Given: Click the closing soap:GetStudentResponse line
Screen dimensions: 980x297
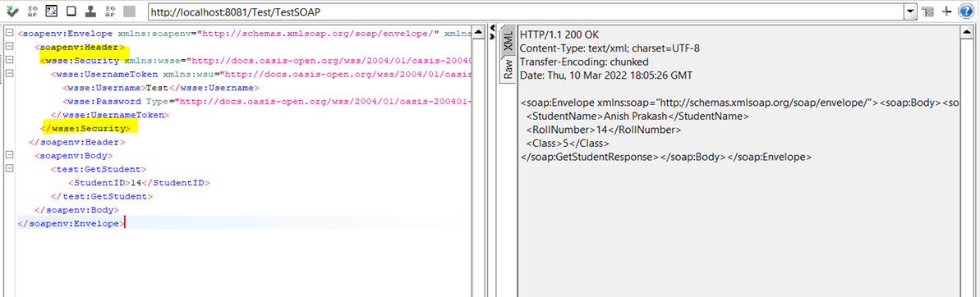Looking at the screenshot, I should pyautogui.click(x=665, y=158).
